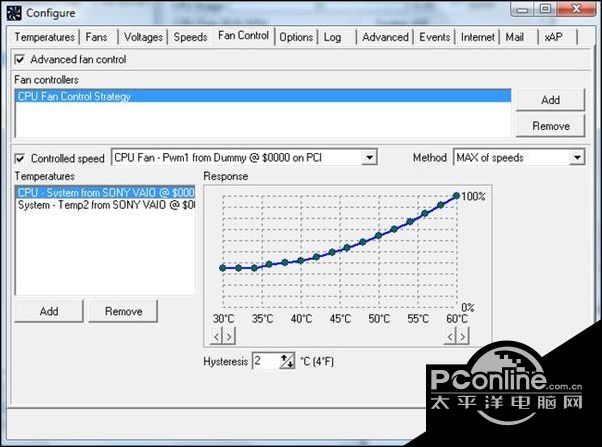This screenshot has height=447, width=602.
Task: Select System - Temp2 temperature entry
Action: click(x=105, y=204)
